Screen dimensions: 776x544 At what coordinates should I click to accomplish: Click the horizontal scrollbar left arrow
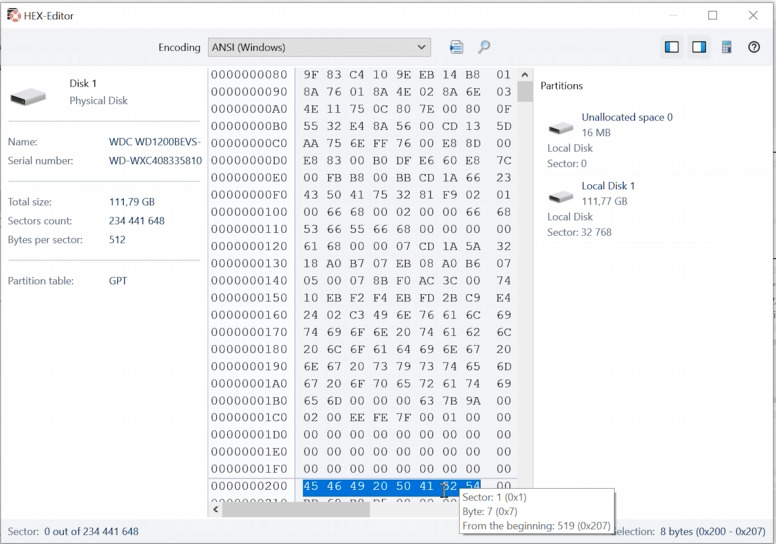click(216, 509)
